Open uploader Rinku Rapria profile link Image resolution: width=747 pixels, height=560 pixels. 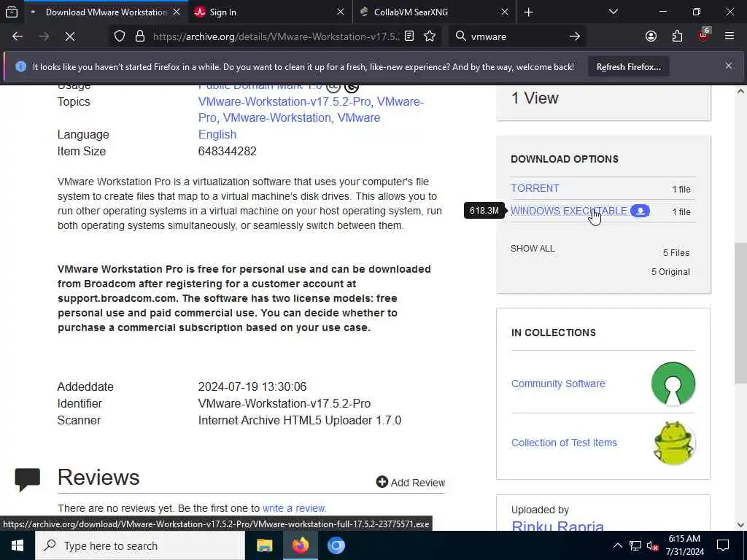[x=557, y=526]
